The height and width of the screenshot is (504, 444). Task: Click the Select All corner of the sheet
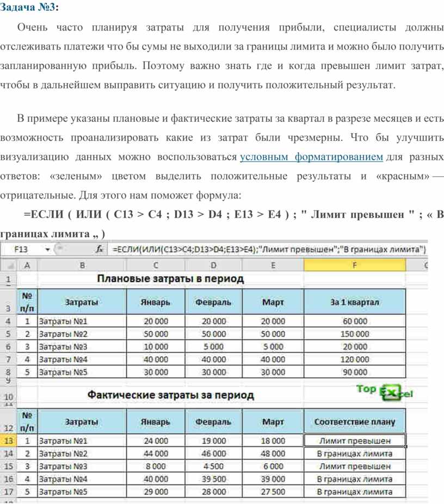point(8,265)
